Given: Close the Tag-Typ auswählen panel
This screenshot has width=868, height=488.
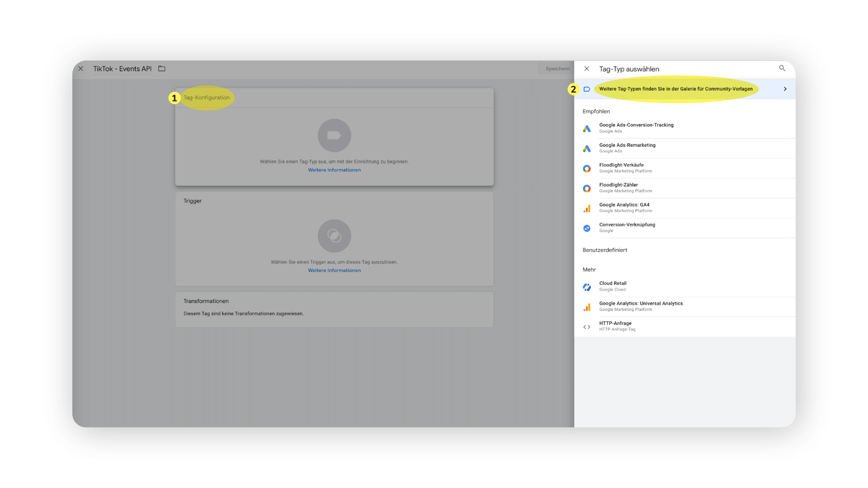Looking at the screenshot, I should coord(587,69).
